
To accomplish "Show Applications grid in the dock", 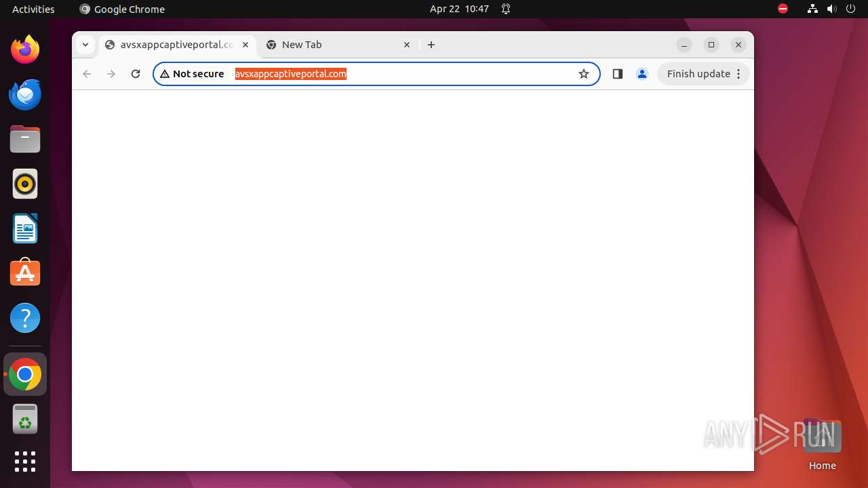I will 25,462.
